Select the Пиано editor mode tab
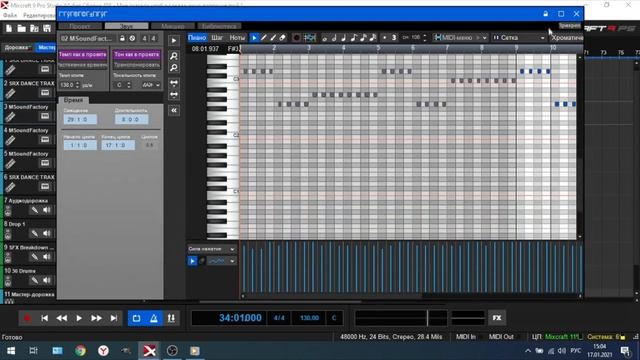 point(197,38)
